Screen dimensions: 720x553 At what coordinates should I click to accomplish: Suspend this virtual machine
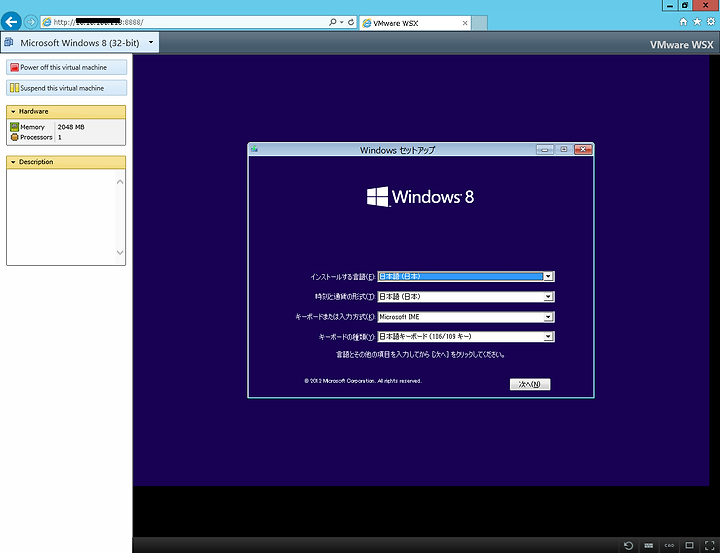(67, 88)
